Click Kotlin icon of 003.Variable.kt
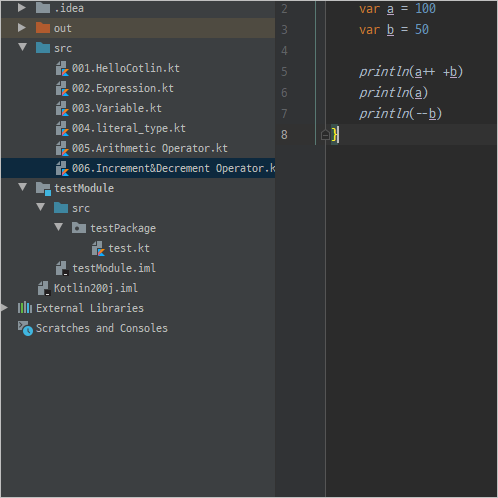498x498 pixels. pos(62,109)
